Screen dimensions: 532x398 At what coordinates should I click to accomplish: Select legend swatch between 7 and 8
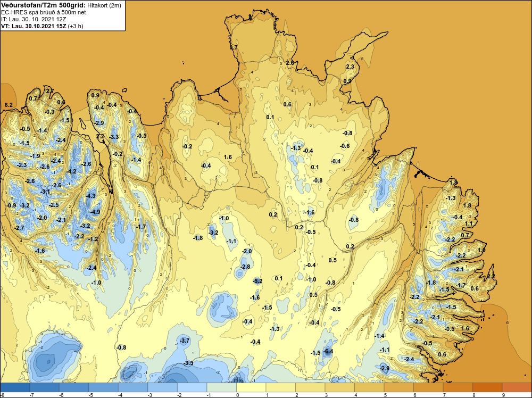pyautogui.click(x=458, y=387)
